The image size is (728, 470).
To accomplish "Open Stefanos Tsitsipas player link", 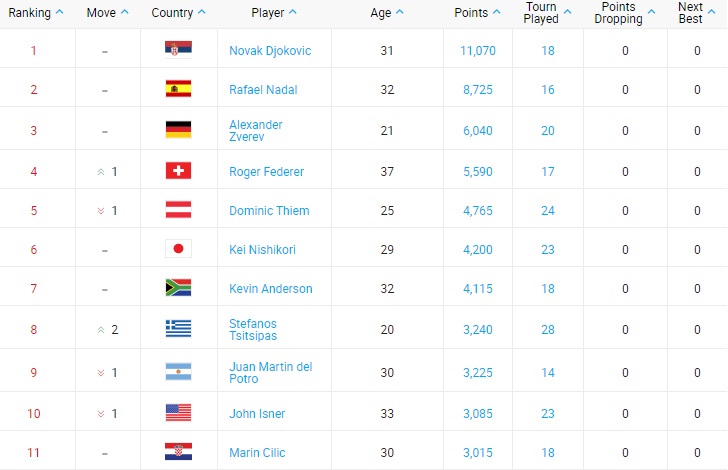I will click(x=253, y=330).
